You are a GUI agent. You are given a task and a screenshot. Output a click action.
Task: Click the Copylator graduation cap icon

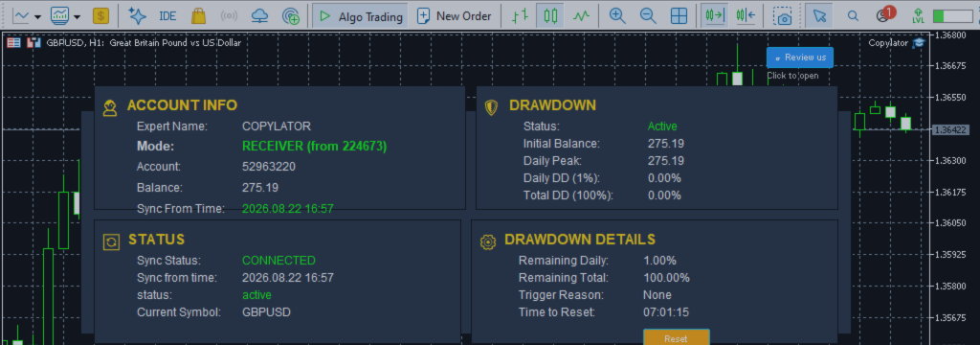pos(918,42)
